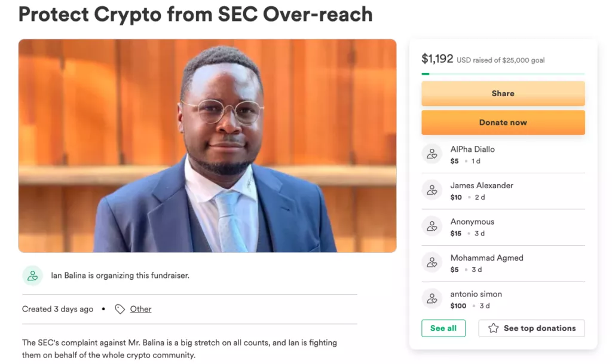This screenshot has width=612, height=364.
Task: Click the tag icon next to Other
Action: pyautogui.click(x=120, y=309)
